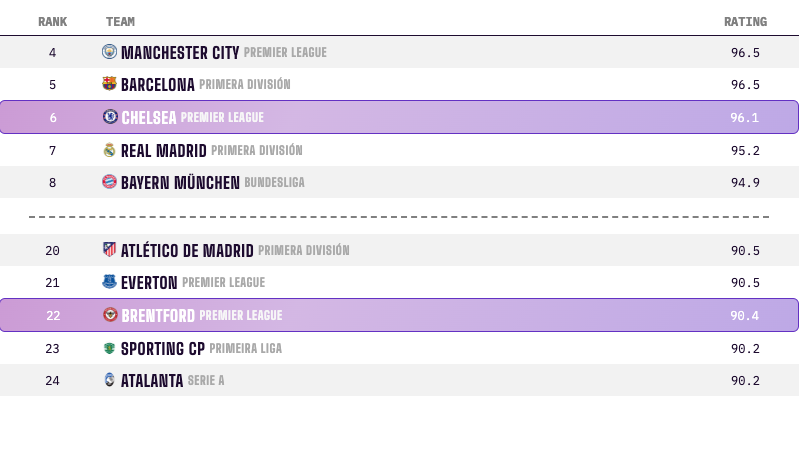Click the Chelsea club crest

(110, 117)
